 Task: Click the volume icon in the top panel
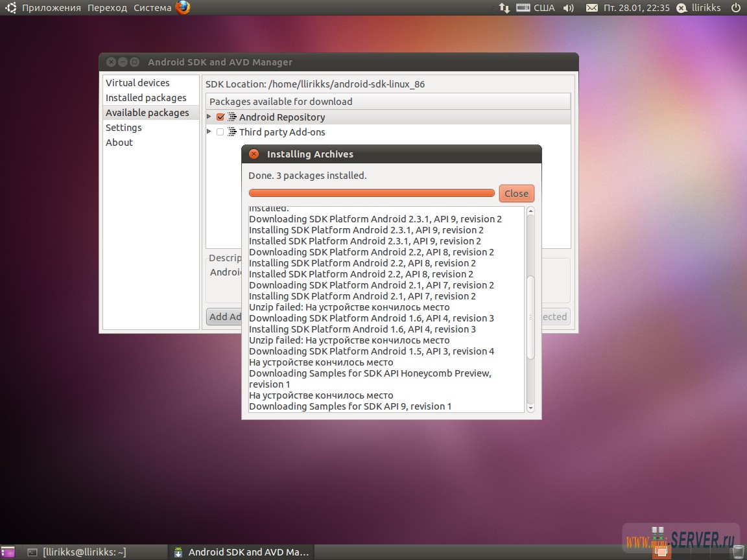568,8
